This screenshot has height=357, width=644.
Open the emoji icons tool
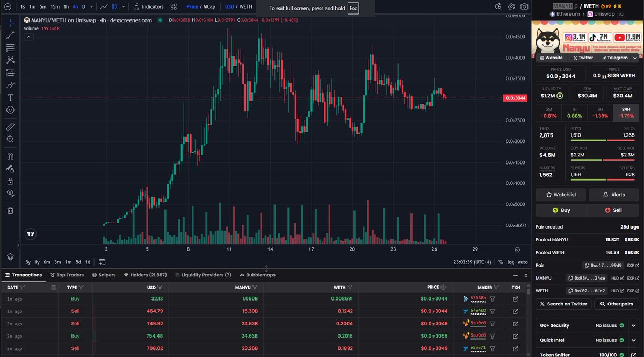[10, 110]
